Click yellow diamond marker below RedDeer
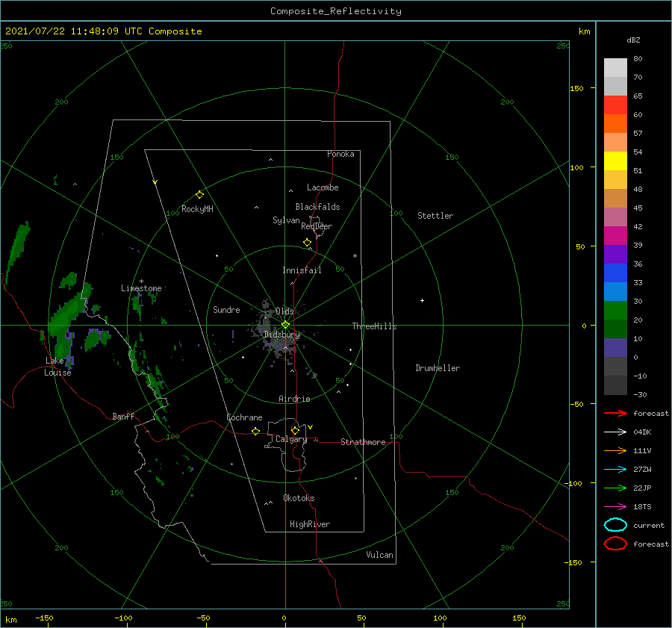Viewport: 672px width, 628px height. tap(307, 243)
